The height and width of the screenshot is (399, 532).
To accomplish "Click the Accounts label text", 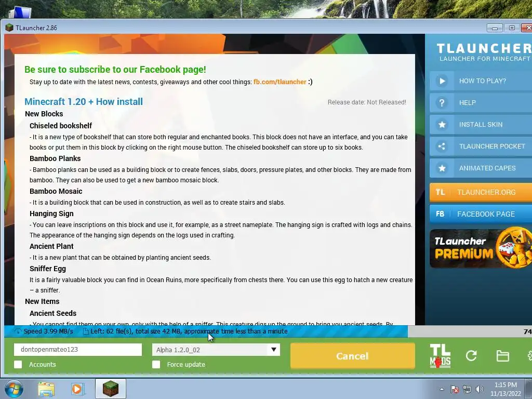I will coord(43,364).
